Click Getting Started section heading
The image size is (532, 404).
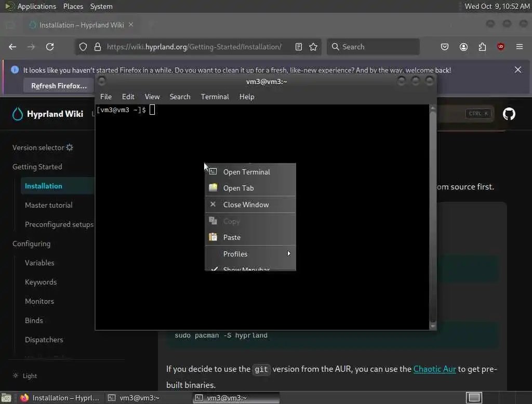point(37,167)
